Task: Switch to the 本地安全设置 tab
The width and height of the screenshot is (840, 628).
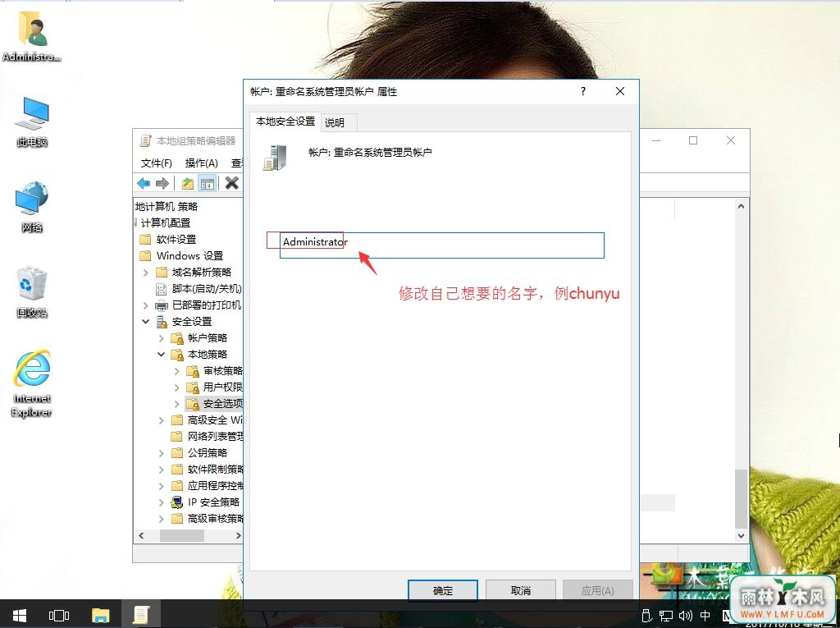Action: (285, 121)
